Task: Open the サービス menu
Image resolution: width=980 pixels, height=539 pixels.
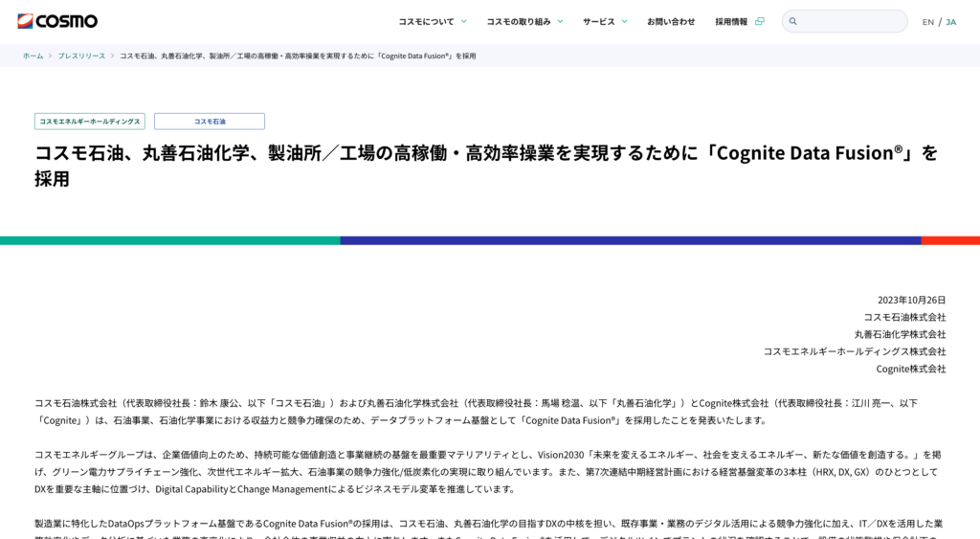Action: (599, 21)
